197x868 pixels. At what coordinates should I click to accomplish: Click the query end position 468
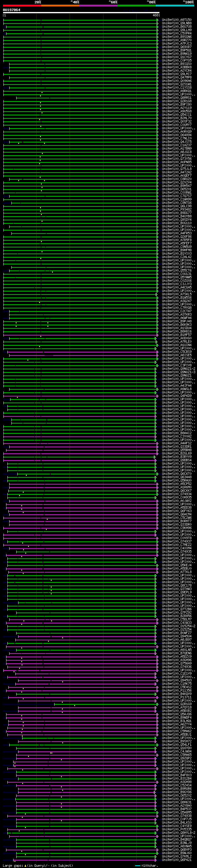(155, 15)
